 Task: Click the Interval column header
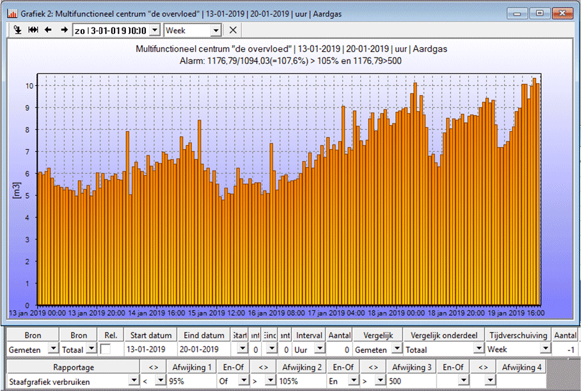pyautogui.click(x=309, y=335)
